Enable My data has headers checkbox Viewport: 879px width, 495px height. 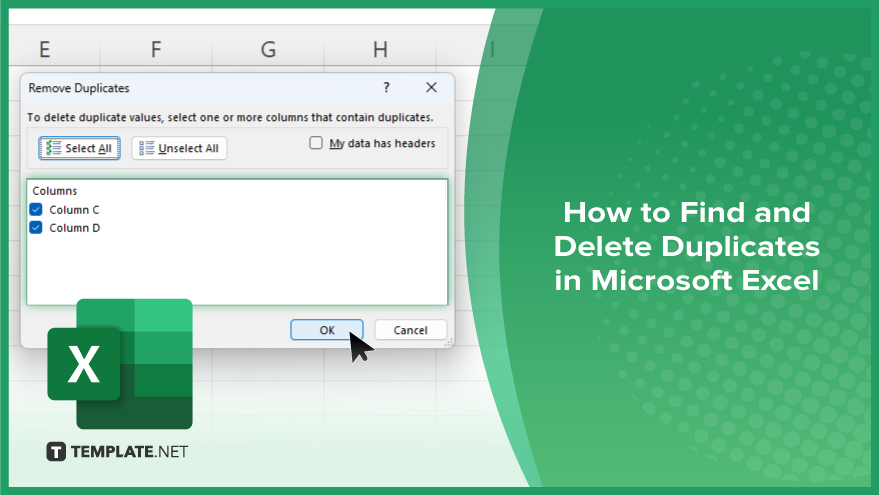coord(316,143)
